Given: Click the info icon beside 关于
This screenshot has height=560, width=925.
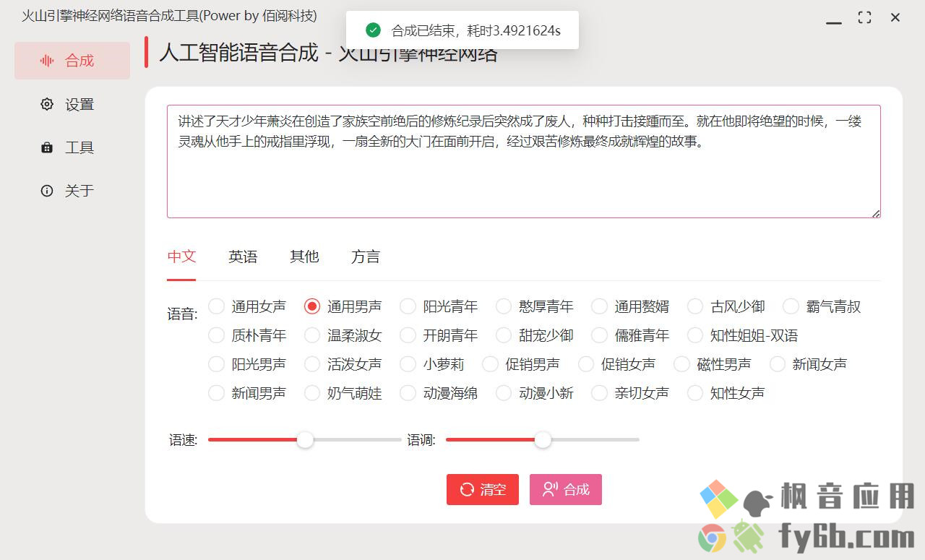Looking at the screenshot, I should coord(47,191).
